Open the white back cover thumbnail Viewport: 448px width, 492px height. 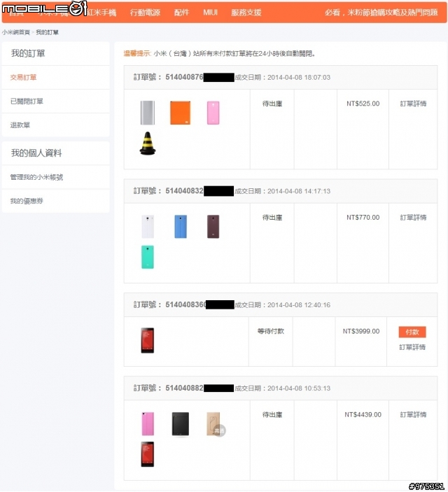coord(148,227)
